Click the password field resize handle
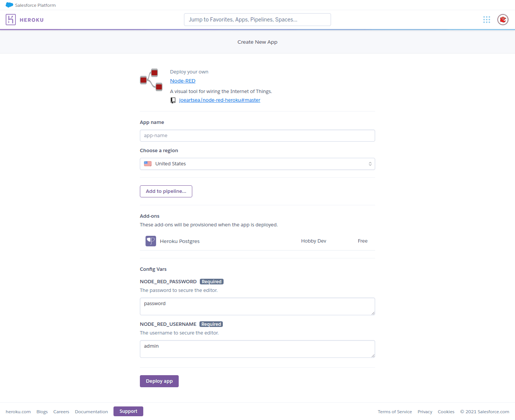The width and height of the screenshot is (515, 420). [373, 313]
